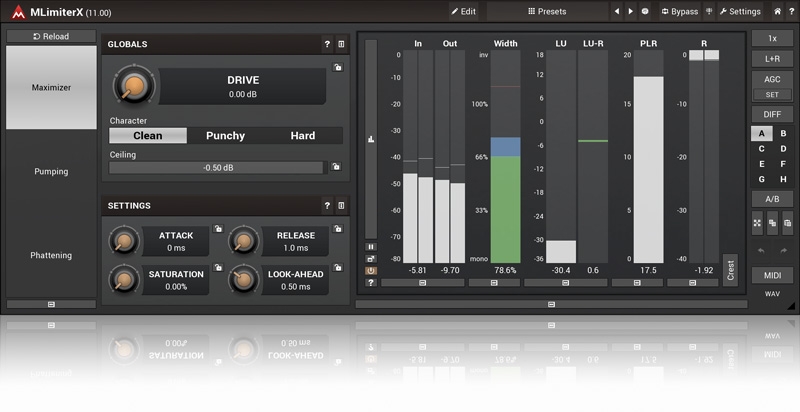Click the lock icon beside the Drive control
The width and height of the screenshot is (800, 412).
click(338, 68)
